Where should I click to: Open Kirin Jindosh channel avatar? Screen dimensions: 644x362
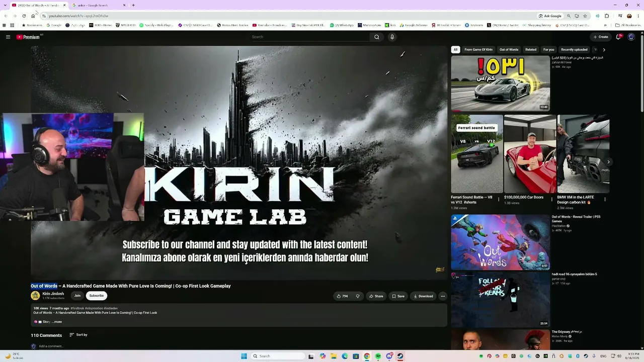coord(35,296)
